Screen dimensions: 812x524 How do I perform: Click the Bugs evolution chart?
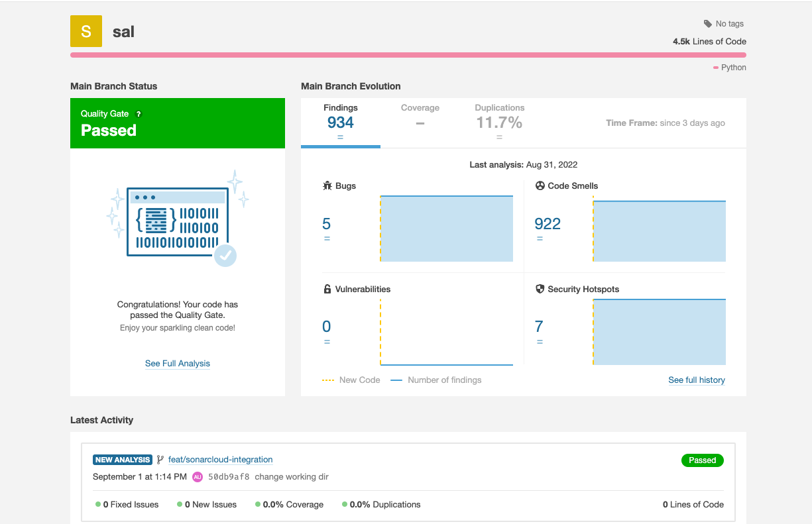tap(447, 229)
